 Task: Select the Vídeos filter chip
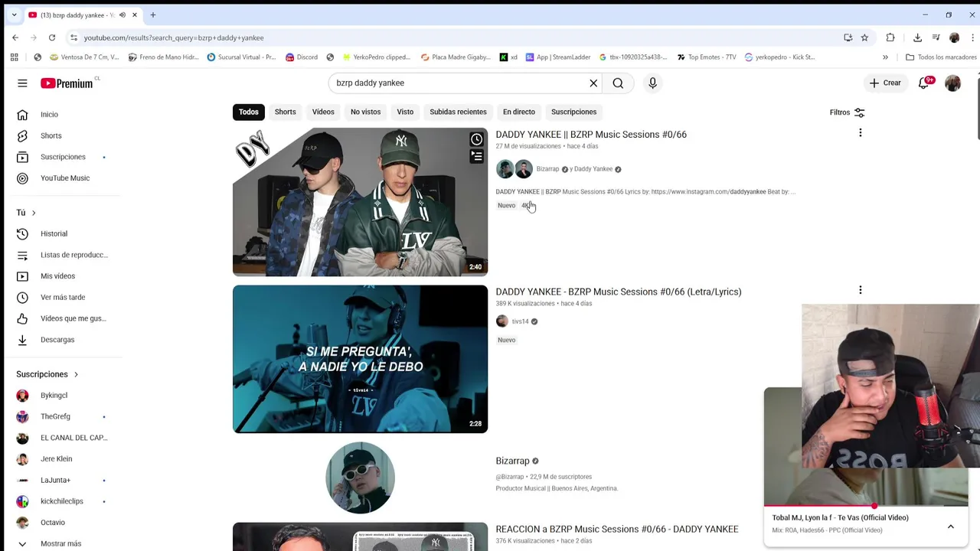tap(323, 112)
